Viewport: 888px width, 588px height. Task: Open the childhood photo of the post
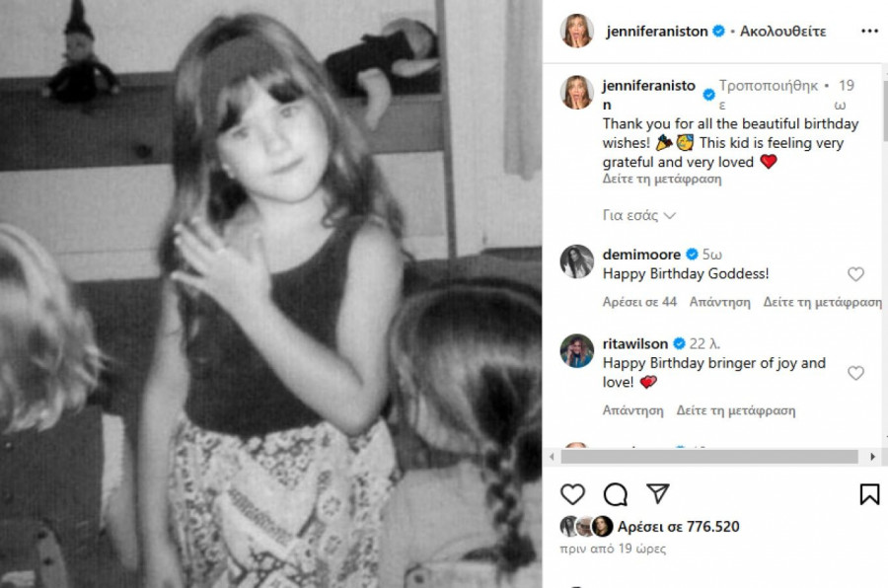tap(271, 294)
